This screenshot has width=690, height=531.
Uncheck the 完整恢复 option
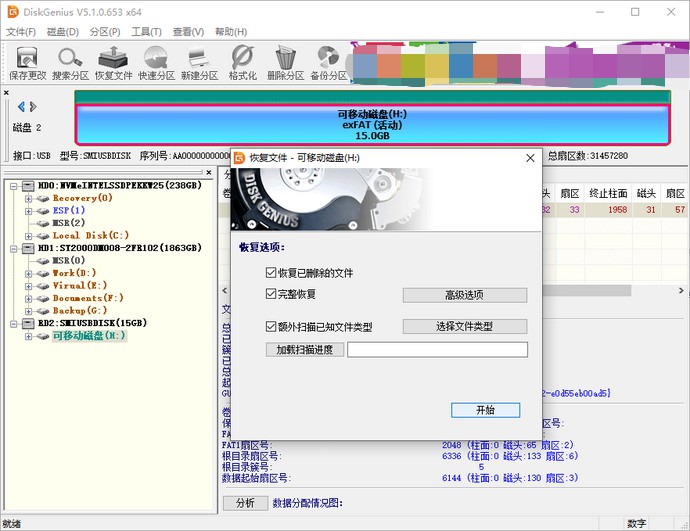click(271, 295)
